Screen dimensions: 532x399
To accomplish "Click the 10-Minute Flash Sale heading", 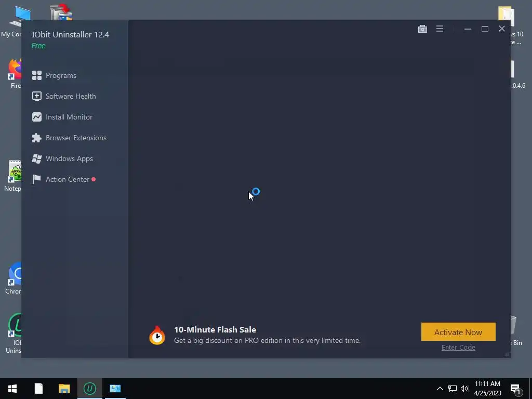I will (215, 329).
